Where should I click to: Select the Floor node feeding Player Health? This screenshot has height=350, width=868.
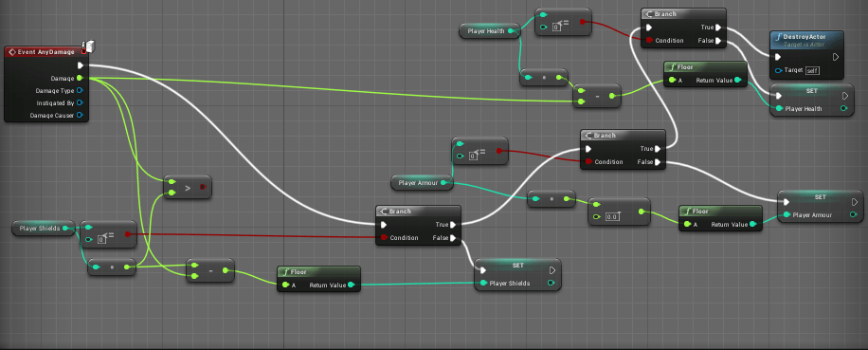[705, 74]
